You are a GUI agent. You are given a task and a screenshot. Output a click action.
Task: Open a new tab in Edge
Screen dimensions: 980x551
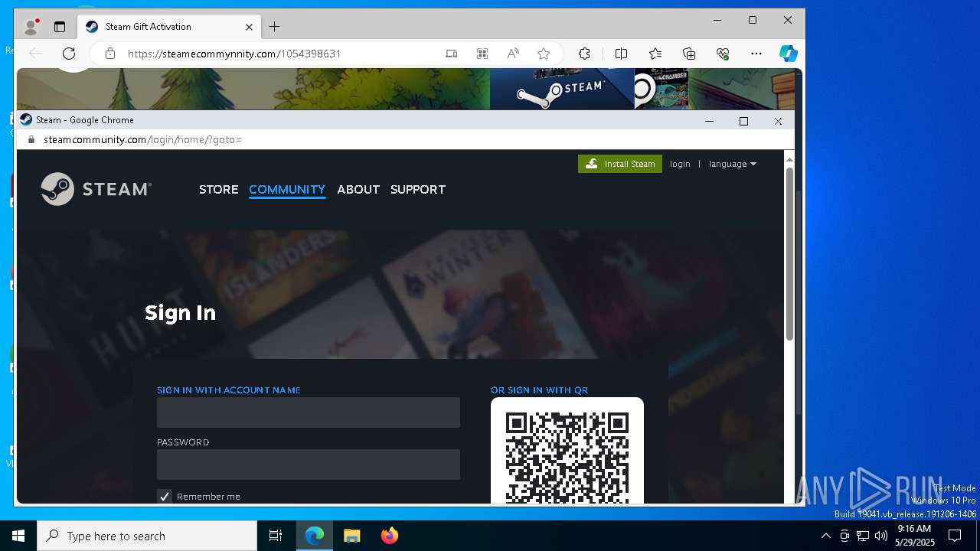[x=274, y=27]
